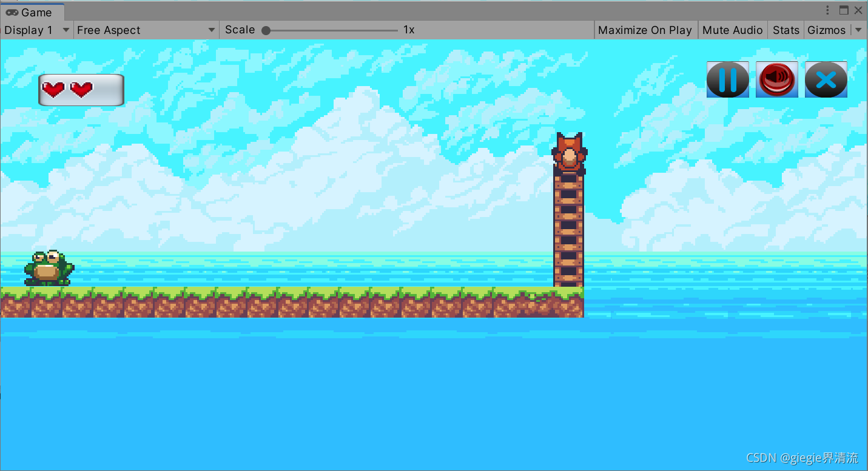Select the Game view tab
868x471 pixels.
32,12
